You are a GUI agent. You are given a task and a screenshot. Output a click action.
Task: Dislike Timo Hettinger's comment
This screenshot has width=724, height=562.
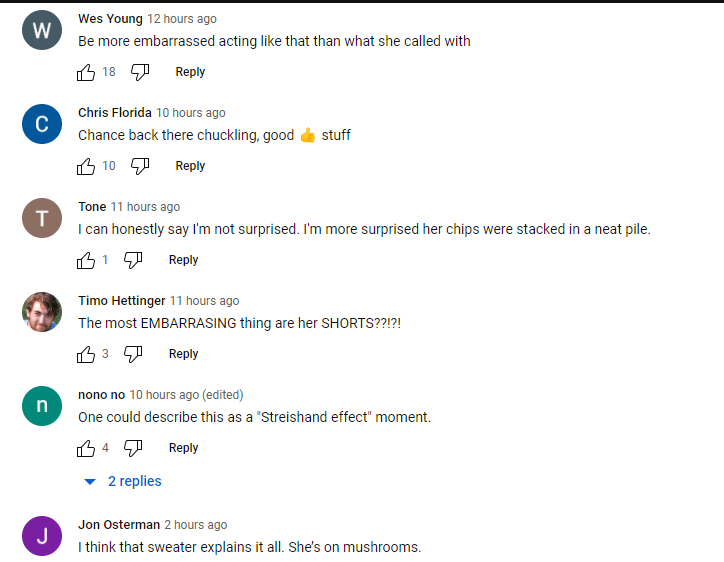click(133, 354)
